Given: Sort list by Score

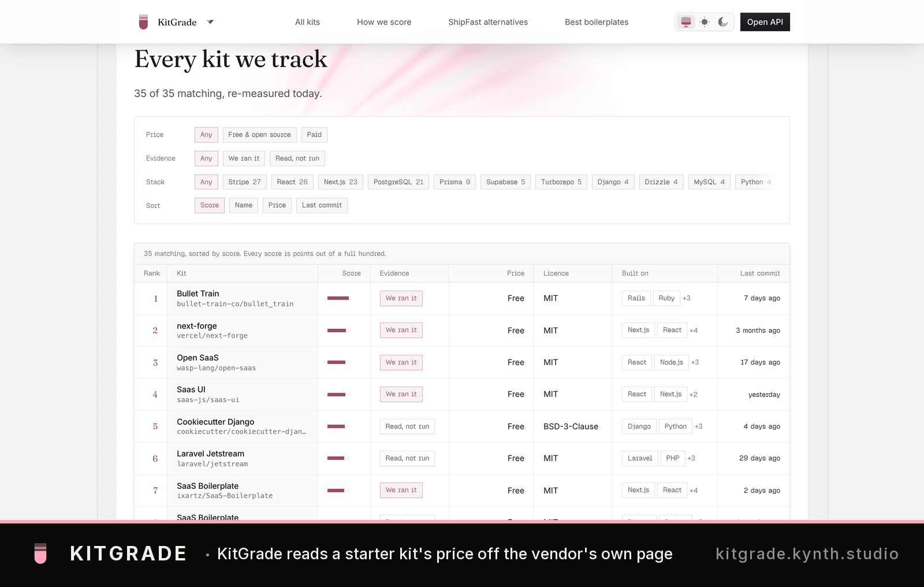Looking at the screenshot, I should pos(210,205).
